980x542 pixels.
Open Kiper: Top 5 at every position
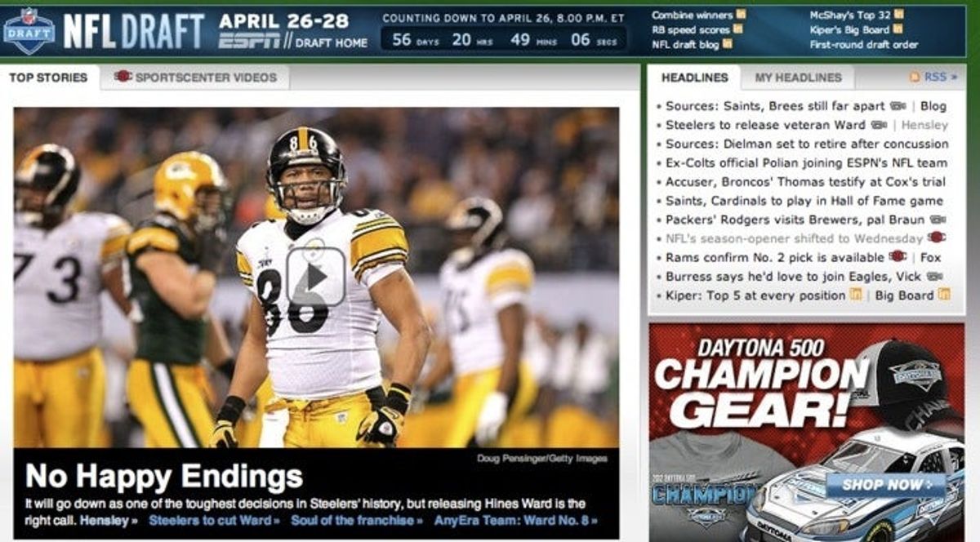click(755, 295)
